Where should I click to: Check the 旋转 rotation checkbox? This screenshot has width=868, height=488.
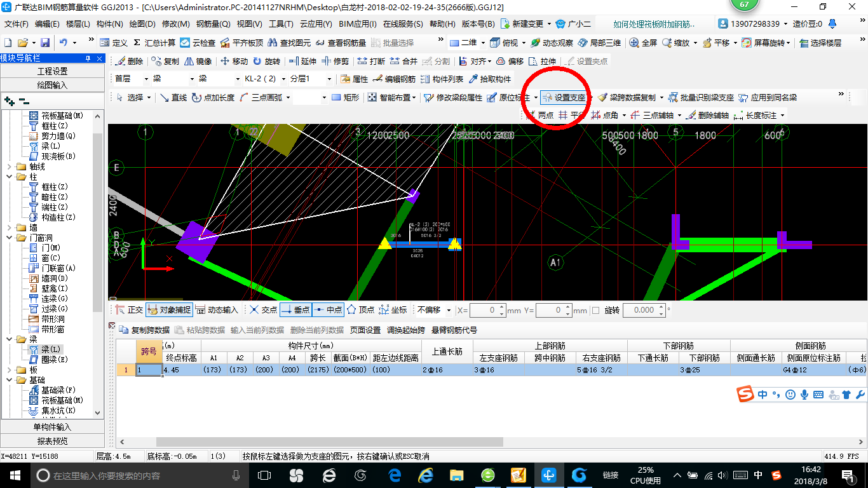coord(596,310)
